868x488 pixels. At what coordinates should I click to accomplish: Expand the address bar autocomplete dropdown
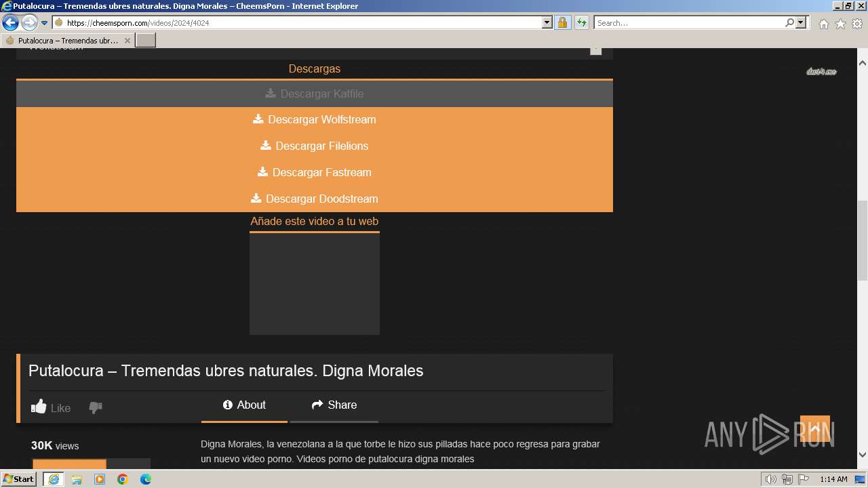pos(547,22)
